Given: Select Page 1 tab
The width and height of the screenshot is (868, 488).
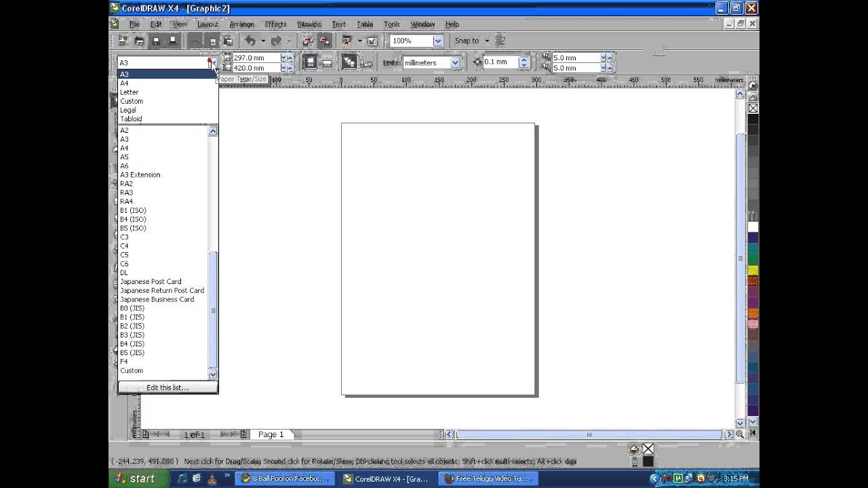Looking at the screenshot, I should (271, 434).
